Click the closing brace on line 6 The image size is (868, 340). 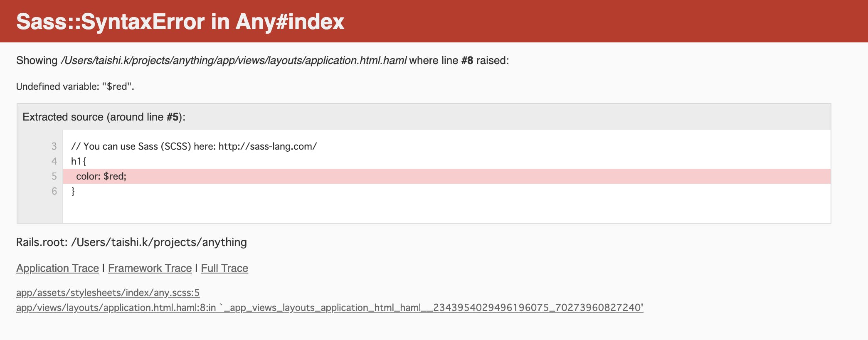point(73,190)
